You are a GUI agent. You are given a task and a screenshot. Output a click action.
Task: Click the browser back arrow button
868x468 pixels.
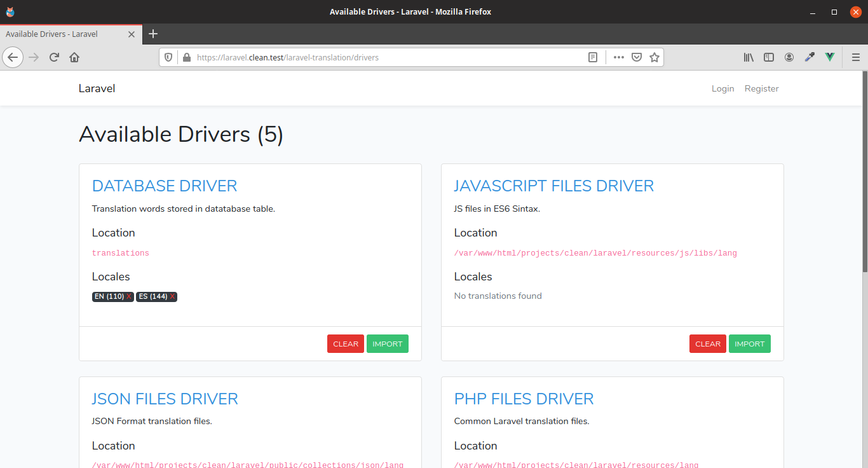(13, 57)
